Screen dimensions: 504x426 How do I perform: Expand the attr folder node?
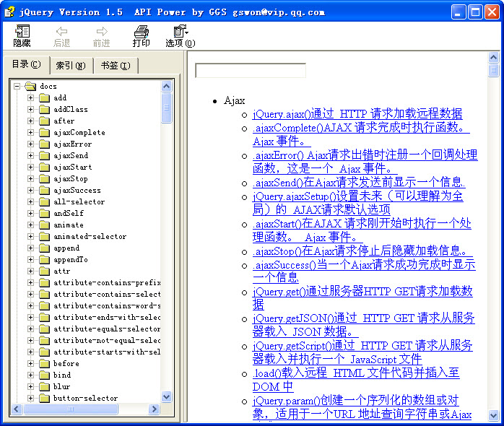coord(30,271)
